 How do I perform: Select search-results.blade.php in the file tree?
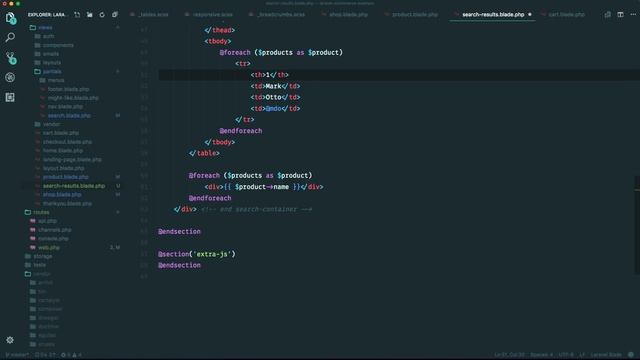74,186
